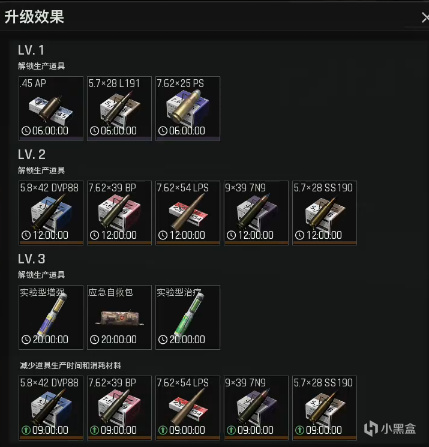
Task: Click the LV. 3 heading
Action: [31, 259]
